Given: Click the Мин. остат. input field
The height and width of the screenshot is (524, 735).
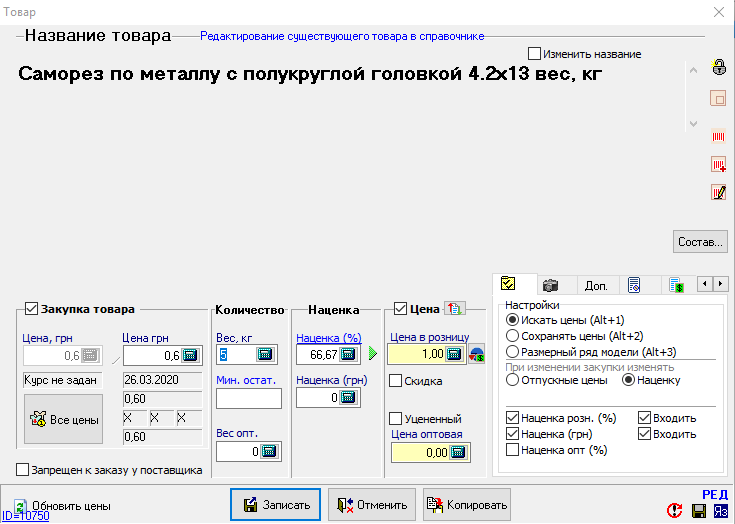Looking at the screenshot, I should [248, 398].
